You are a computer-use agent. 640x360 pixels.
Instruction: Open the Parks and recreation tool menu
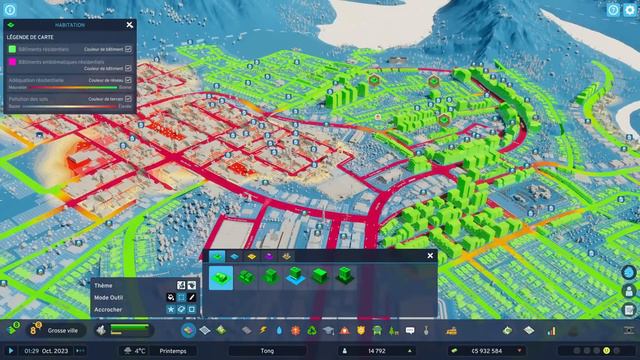click(393, 330)
